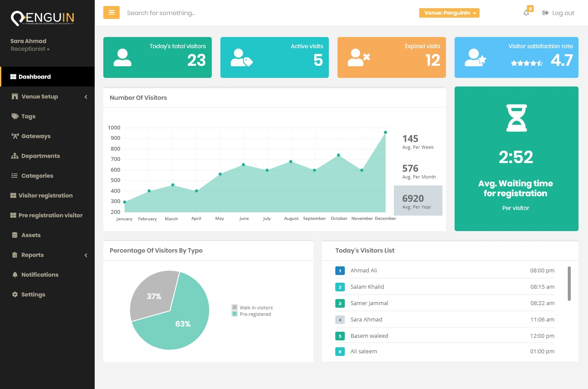This screenshot has height=389, width=588.
Task: Open Notifications from the sidebar
Action: (x=40, y=275)
